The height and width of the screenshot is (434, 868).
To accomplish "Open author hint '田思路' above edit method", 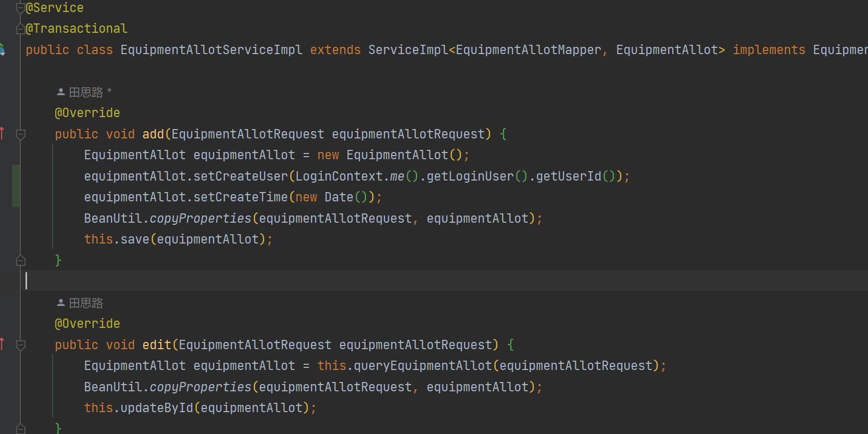I will click(80, 303).
